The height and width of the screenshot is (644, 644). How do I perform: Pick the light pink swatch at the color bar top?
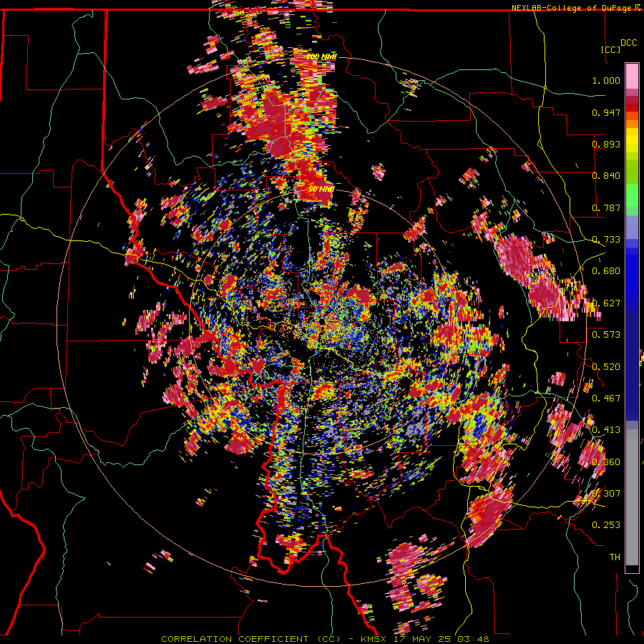point(632,76)
